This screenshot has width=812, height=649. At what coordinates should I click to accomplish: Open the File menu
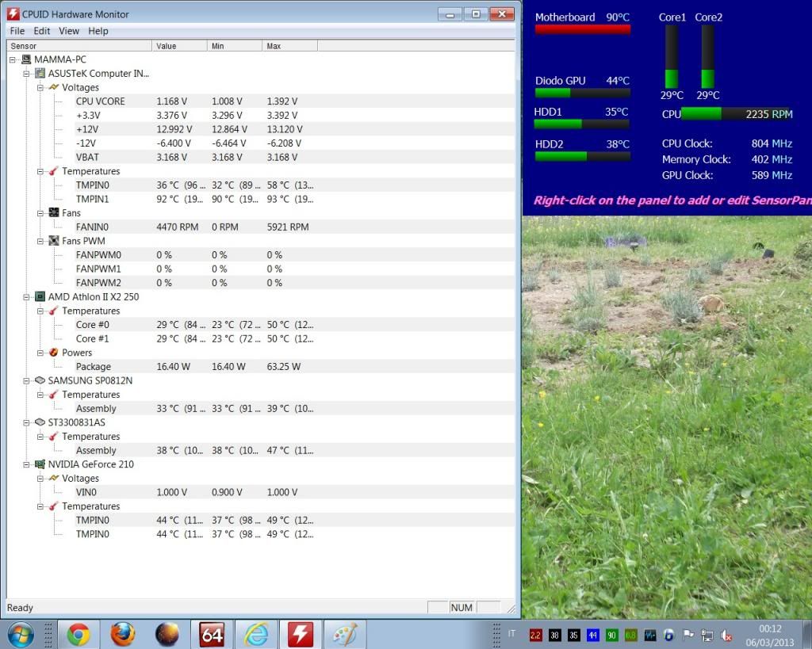(x=17, y=31)
